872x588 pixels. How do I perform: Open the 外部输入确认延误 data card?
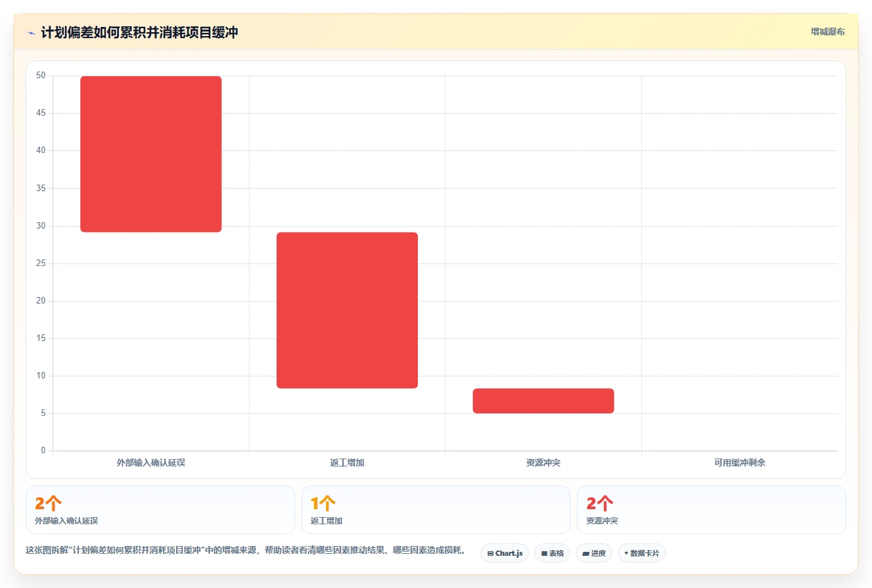[160, 510]
